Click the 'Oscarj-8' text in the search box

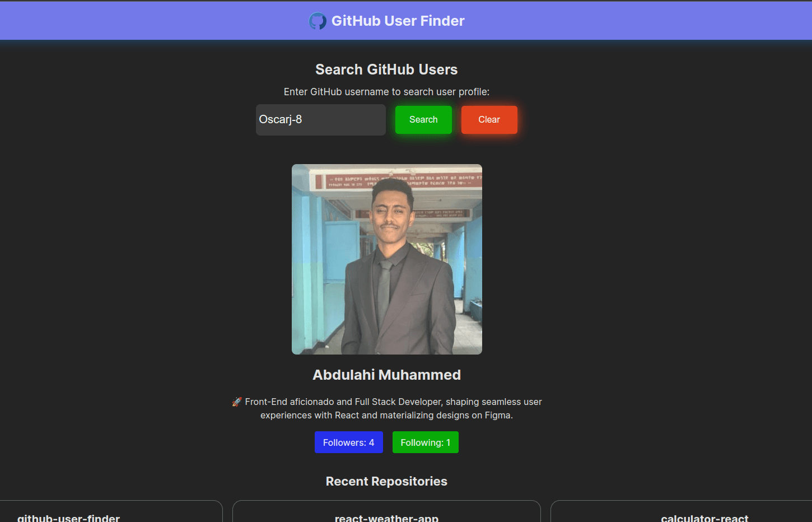[x=281, y=119]
